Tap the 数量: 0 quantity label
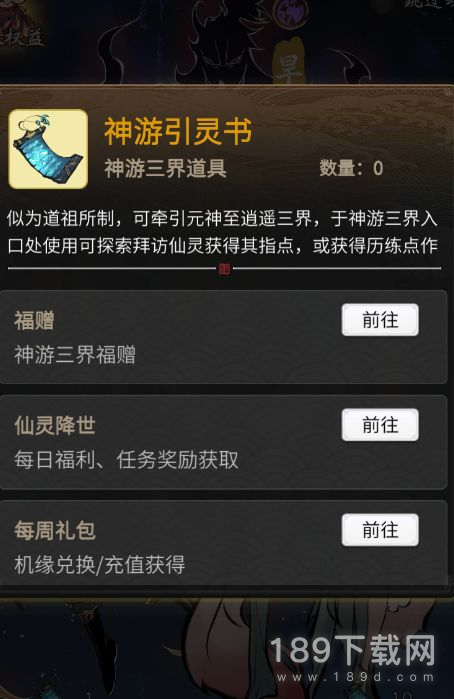 351,169
